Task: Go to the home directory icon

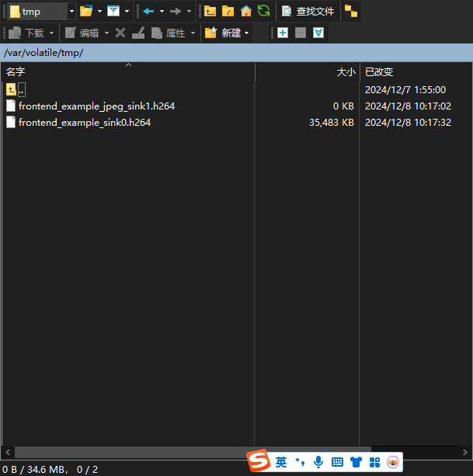Action: coord(246,11)
